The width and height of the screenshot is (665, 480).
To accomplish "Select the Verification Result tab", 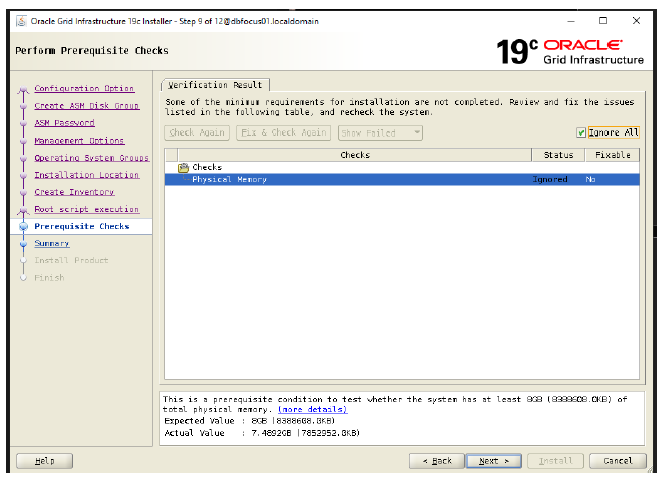I will pyautogui.click(x=215, y=85).
